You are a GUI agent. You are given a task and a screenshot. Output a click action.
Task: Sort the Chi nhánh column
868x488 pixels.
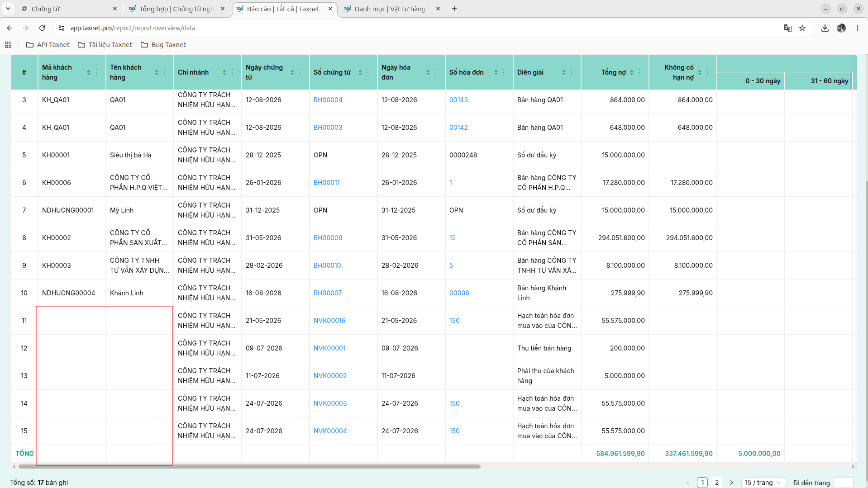tap(224, 72)
